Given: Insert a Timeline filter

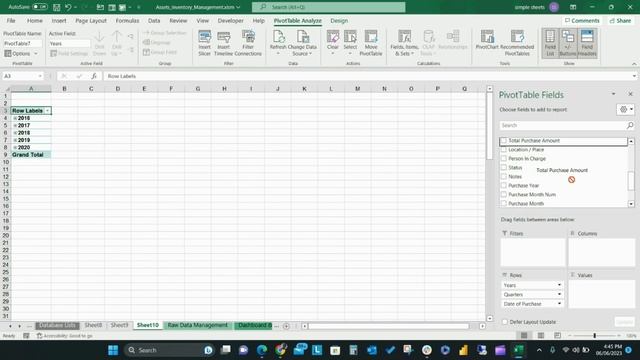Looking at the screenshot, I should (223, 43).
